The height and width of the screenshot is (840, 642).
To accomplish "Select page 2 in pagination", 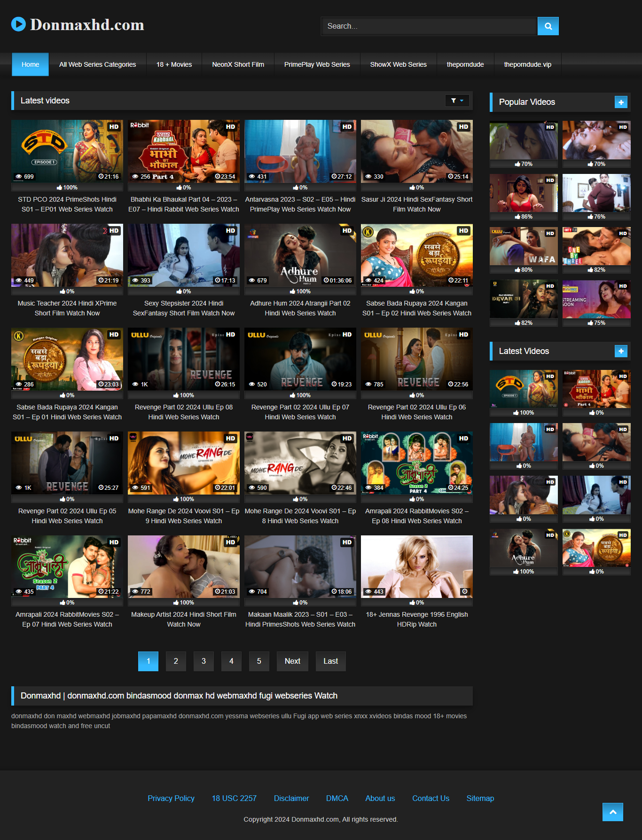I will pyautogui.click(x=176, y=661).
